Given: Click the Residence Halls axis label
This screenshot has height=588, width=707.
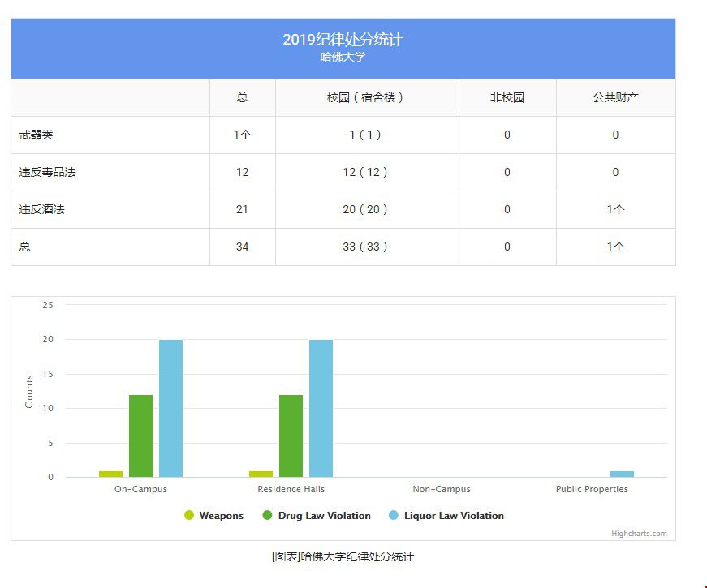Looking at the screenshot, I should [x=291, y=489].
